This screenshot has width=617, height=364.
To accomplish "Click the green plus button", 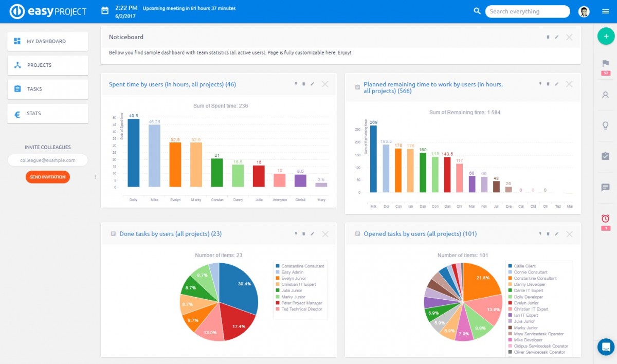I will (606, 37).
